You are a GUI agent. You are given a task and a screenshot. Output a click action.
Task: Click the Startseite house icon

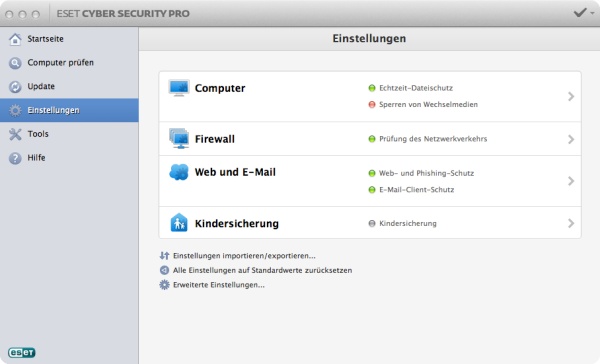15,39
